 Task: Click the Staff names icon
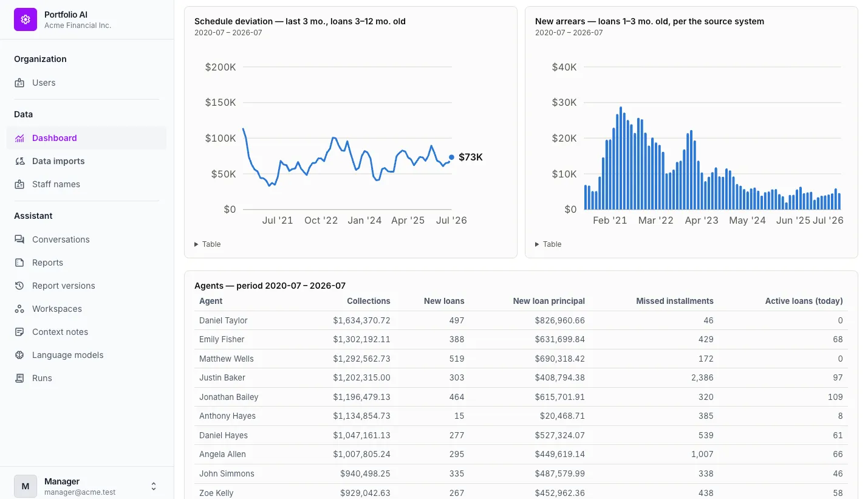click(x=19, y=184)
